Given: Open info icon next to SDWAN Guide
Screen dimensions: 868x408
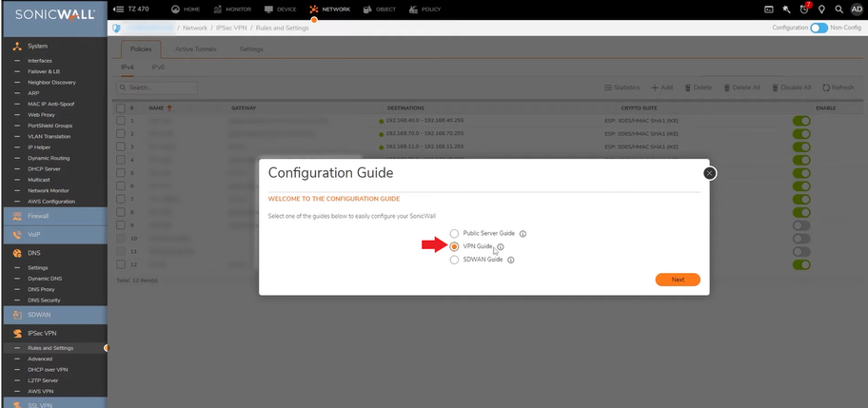Looking at the screenshot, I should coord(511,260).
